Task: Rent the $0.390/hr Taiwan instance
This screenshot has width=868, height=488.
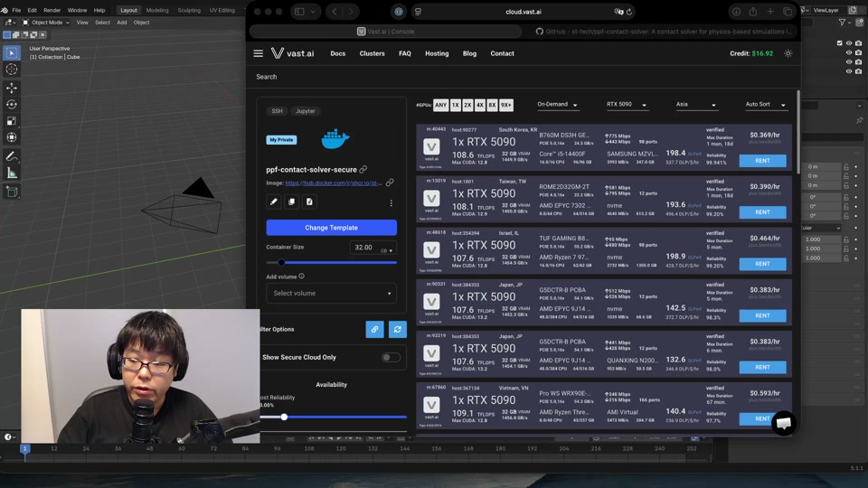Action: pyautogui.click(x=762, y=211)
